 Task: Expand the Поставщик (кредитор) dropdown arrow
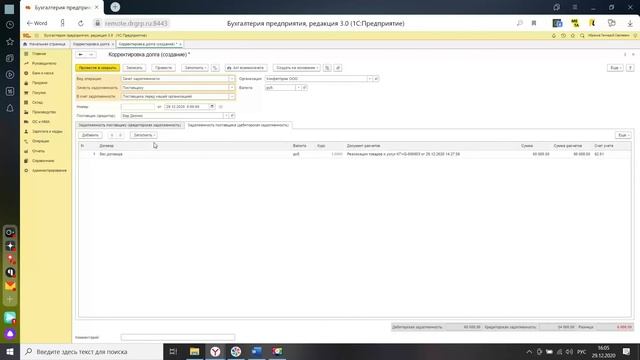point(226,116)
